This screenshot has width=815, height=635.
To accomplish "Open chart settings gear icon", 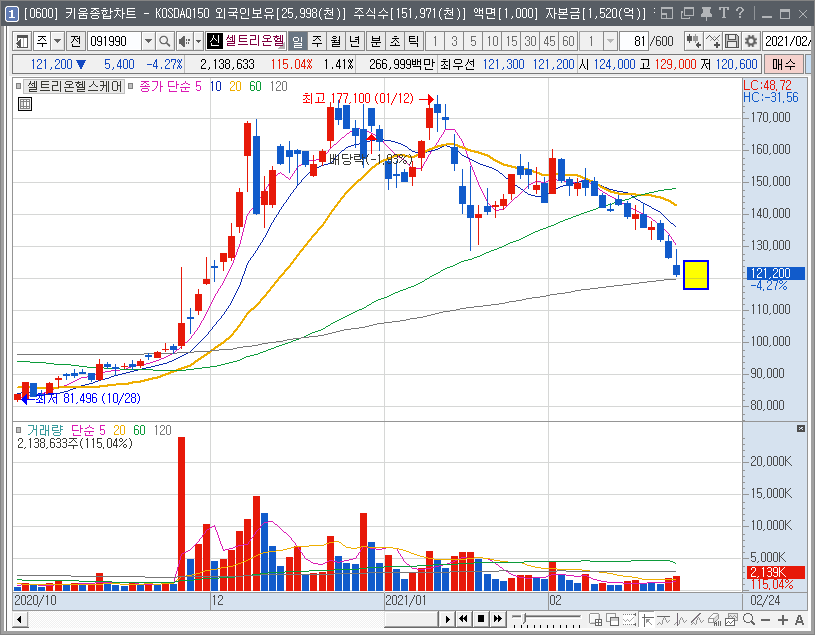I will pos(750,41).
